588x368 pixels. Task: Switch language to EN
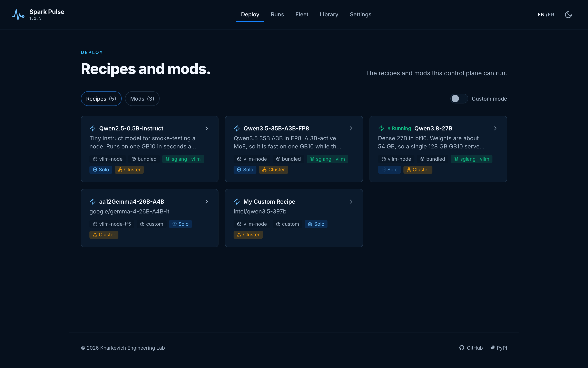541,15
